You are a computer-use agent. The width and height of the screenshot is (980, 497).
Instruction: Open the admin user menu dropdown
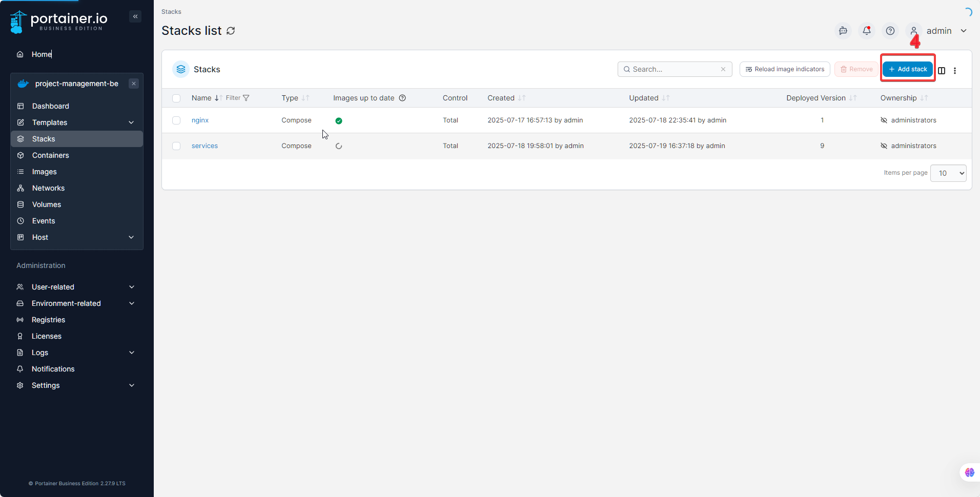[x=964, y=31]
